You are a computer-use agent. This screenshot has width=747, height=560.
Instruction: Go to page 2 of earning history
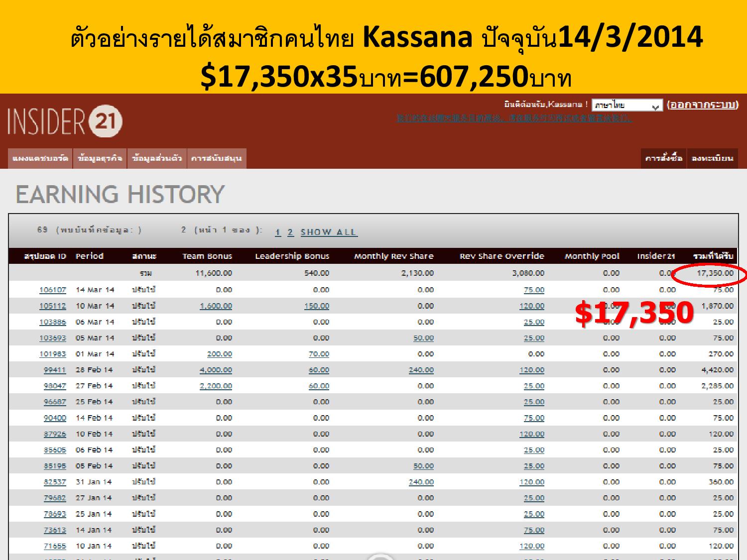pyautogui.click(x=290, y=232)
